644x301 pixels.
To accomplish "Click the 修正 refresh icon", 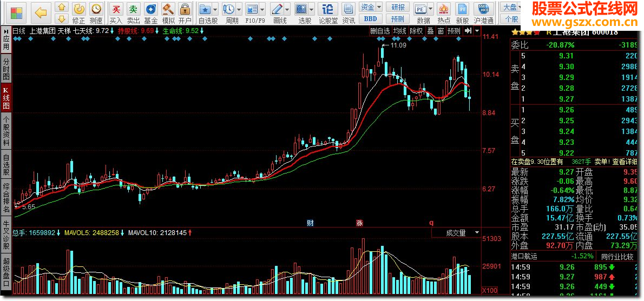I will (79, 9).
